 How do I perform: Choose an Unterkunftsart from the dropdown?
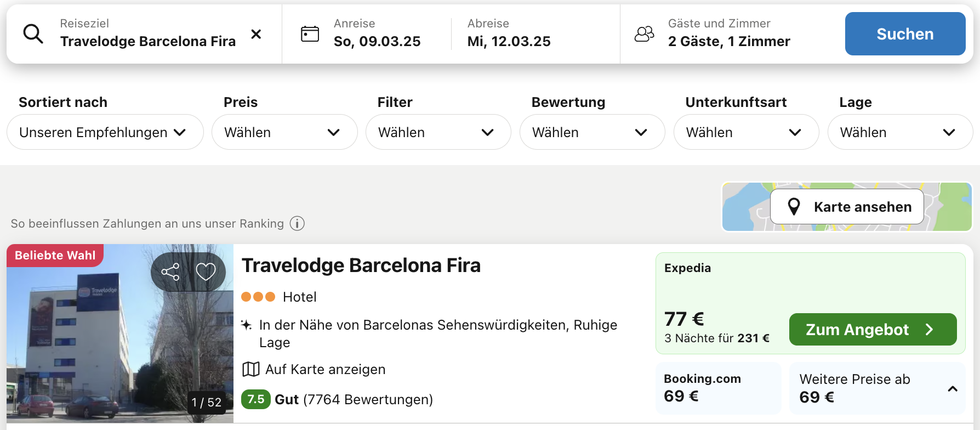click(747, 132)
